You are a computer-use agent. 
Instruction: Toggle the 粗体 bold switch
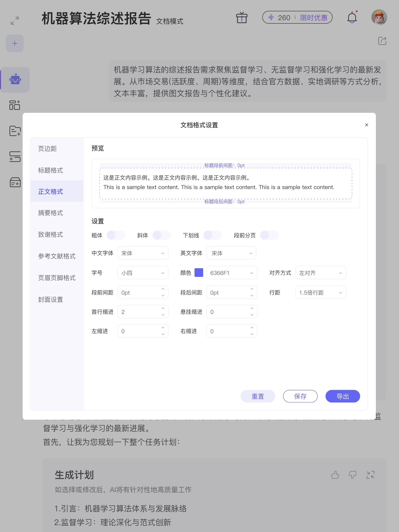click(116, 235)
